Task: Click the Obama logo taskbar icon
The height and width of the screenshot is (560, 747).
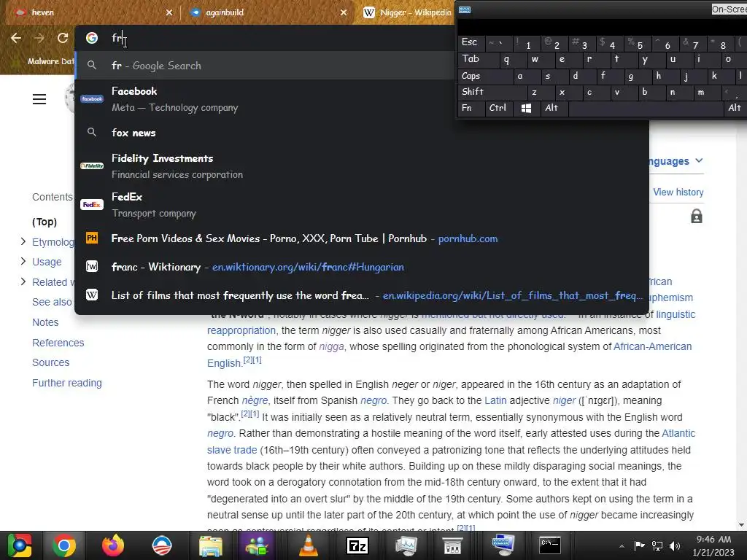Action: point(162,545)
